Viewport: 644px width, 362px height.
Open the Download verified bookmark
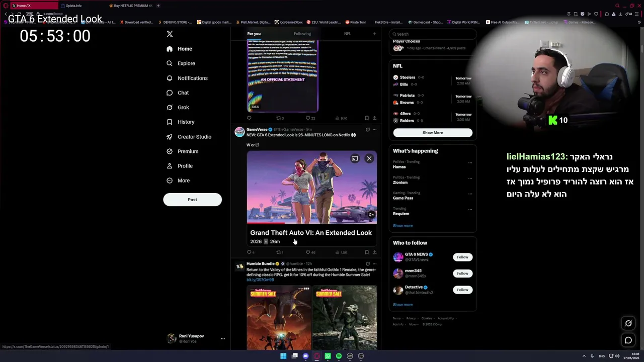[136, 22]
